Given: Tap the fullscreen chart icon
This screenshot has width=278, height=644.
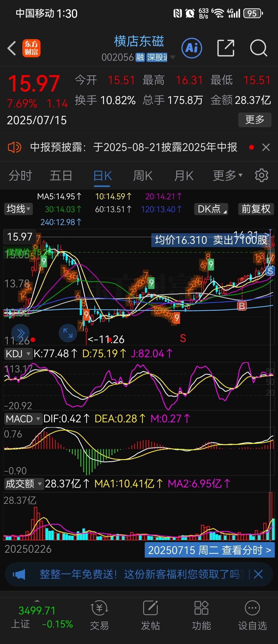Looking at the screenshot, I should [x=68, y=333].
